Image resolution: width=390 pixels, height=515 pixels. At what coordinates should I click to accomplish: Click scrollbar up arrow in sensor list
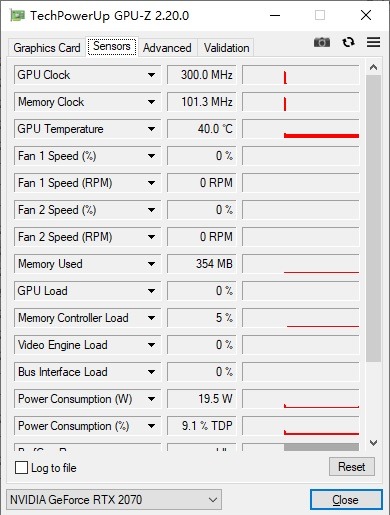[x=373, y=67]
